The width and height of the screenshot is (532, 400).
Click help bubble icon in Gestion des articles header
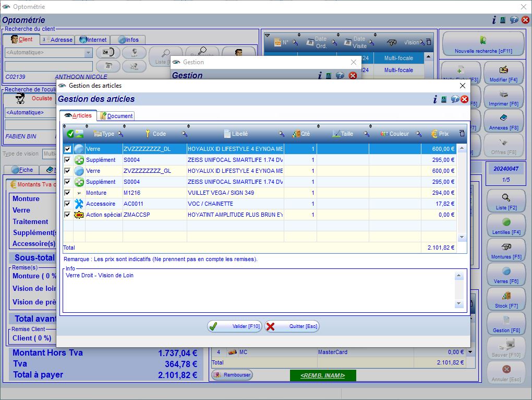point(455,99)
